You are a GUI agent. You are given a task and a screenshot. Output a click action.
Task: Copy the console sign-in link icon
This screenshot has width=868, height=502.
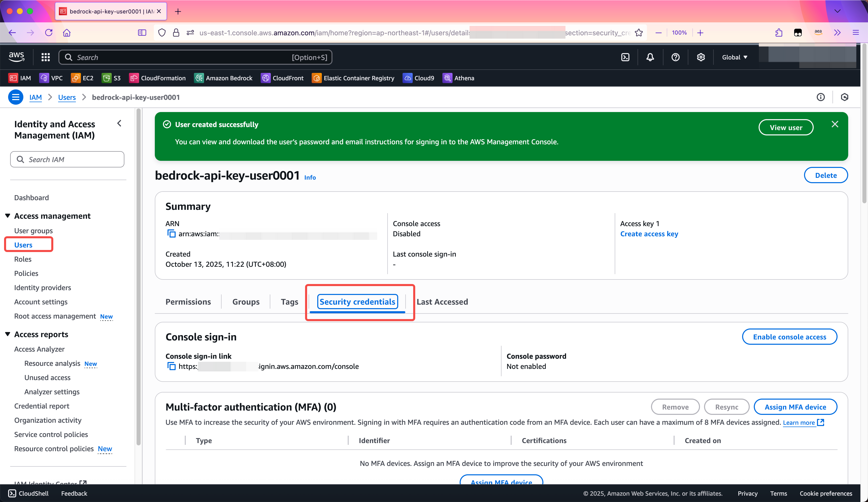pyautogui.click(x=171, y=366)
